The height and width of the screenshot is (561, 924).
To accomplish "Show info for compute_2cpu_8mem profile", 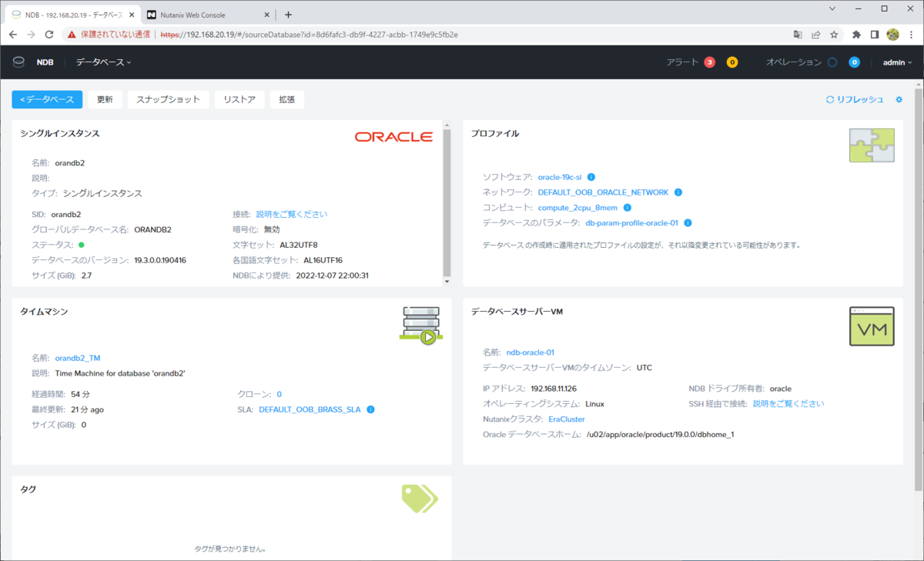I will click(627, 208).
